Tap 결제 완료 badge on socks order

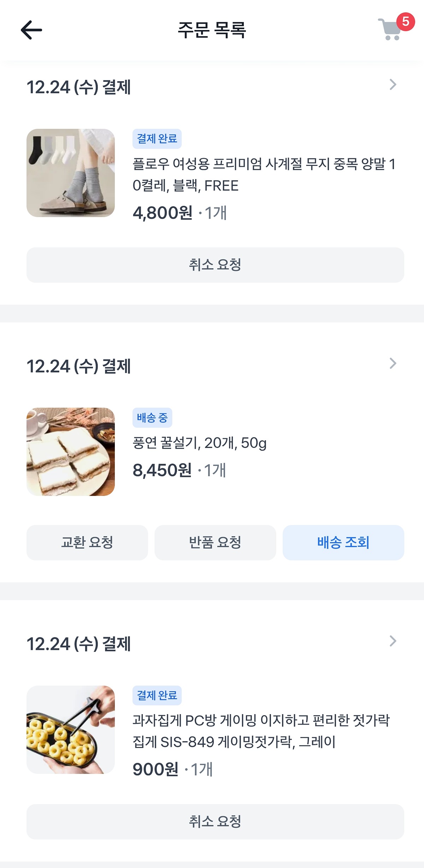[157, 139]
